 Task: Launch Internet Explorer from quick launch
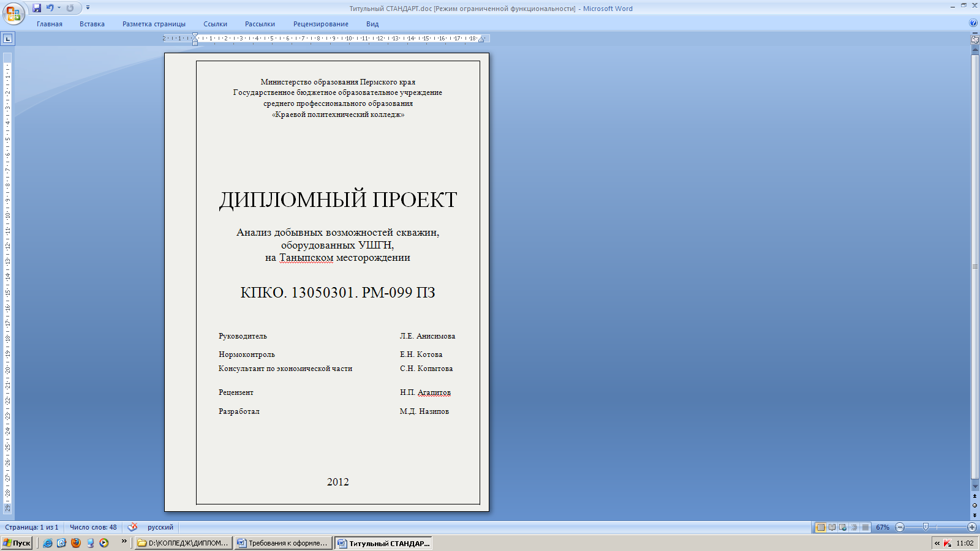click(47, 543)
